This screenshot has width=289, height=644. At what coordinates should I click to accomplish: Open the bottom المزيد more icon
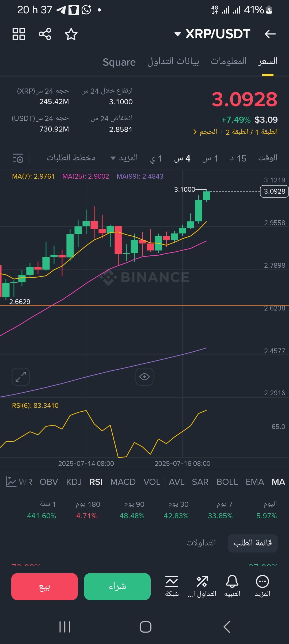tap(263, 586)
